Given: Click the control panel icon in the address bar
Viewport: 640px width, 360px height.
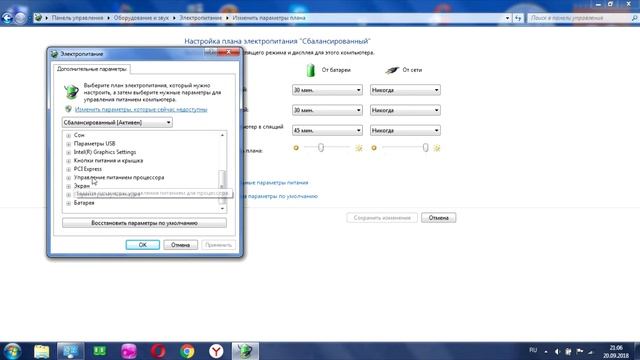Looking at the screenshot, I should pos(38,18).
